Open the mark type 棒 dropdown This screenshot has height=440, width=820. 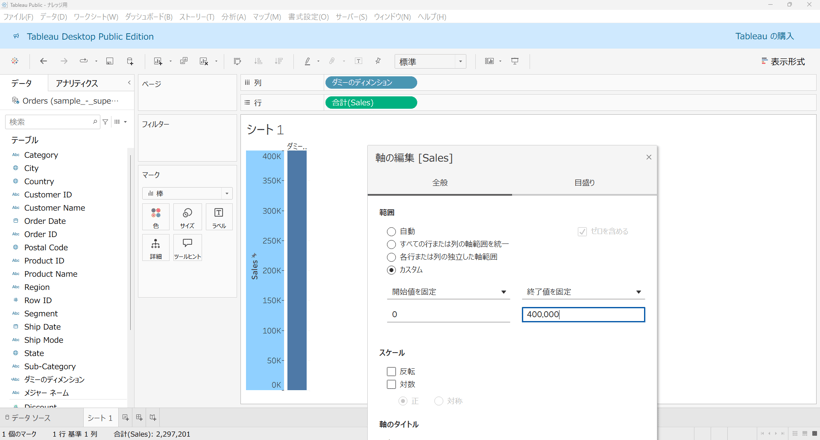tap(187, 194)
